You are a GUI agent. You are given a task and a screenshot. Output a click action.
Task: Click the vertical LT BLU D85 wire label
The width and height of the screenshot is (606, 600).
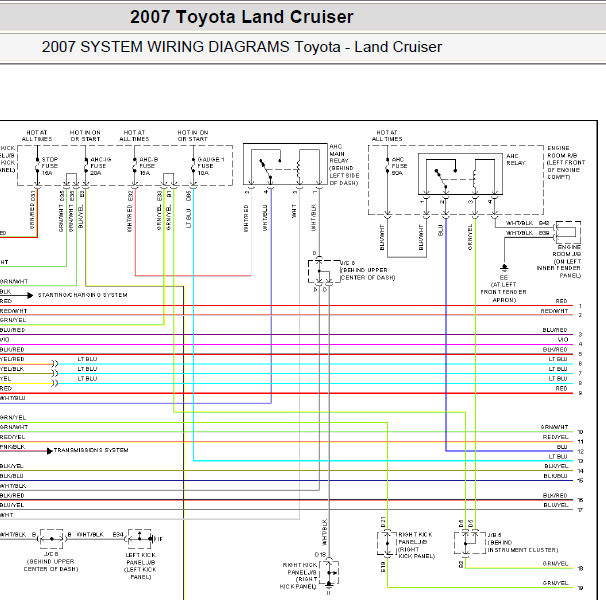click(x=189, y=209)
